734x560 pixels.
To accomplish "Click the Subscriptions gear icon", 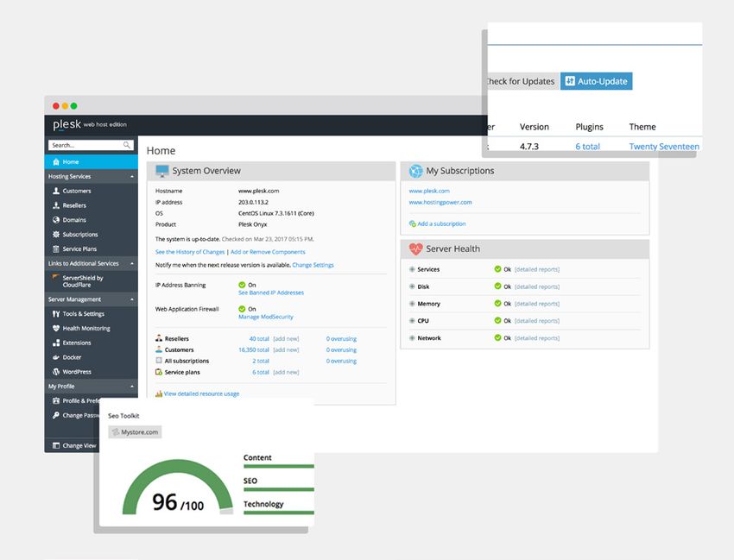I will click(56, 235).
